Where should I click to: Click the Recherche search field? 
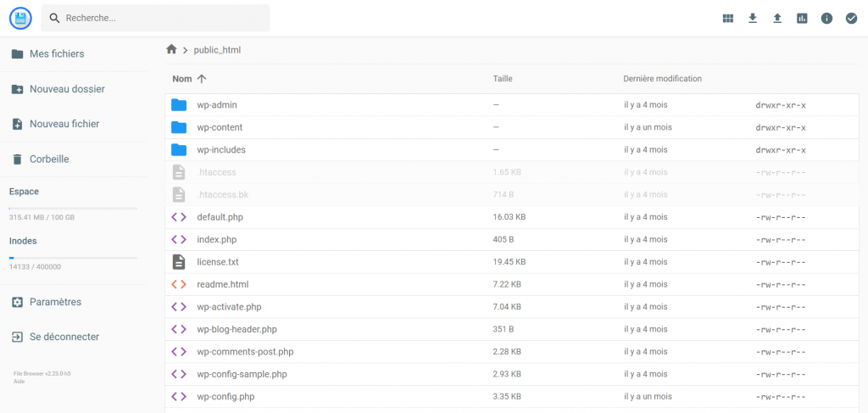point(161,18)
